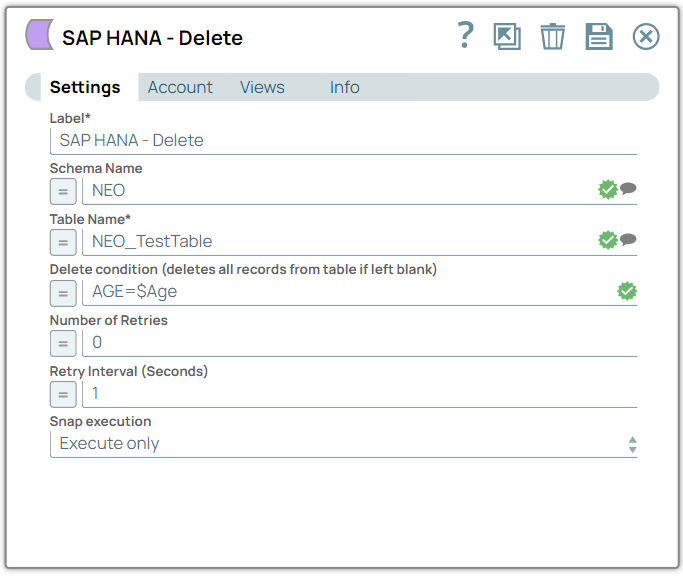Save settings with the floppy disk icon
The image size is (683, 577).
599,37
